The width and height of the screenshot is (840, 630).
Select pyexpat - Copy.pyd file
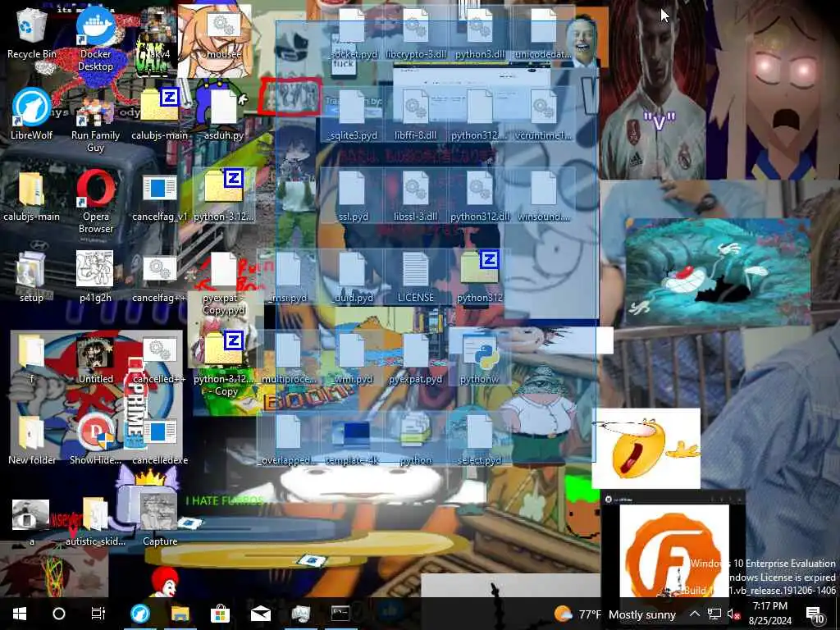[x=223, y=283]
